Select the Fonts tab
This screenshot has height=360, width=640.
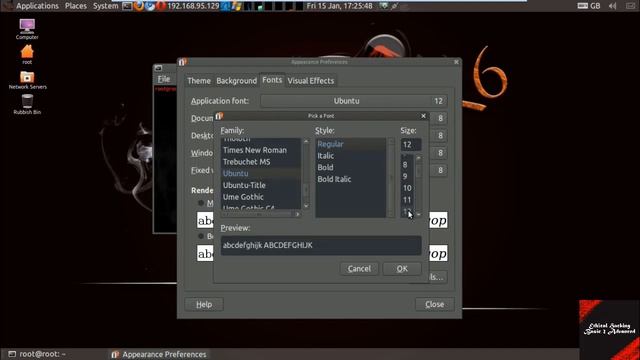pyautogui.click(x=272, y=80)
